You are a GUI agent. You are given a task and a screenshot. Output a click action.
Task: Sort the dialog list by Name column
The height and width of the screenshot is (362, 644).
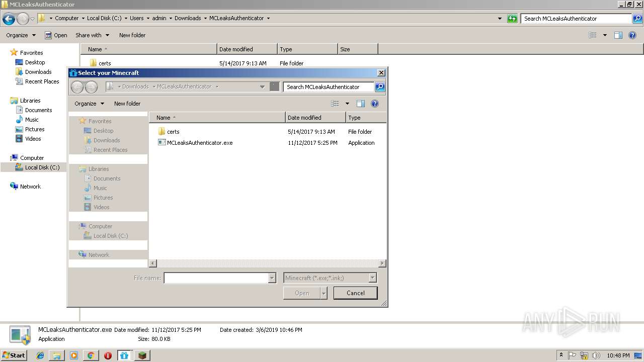(x=217, y=118)
